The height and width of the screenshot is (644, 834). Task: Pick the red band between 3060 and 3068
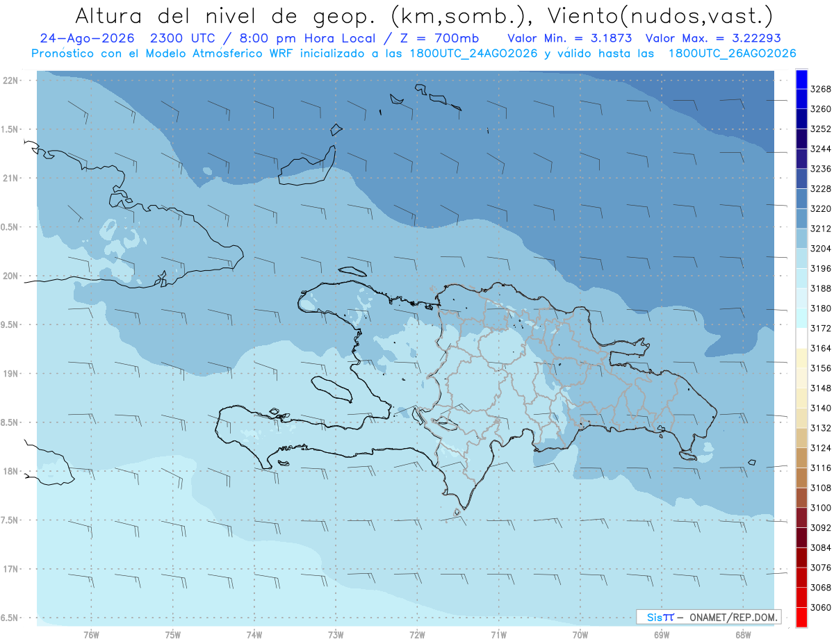tap(801, 597)
